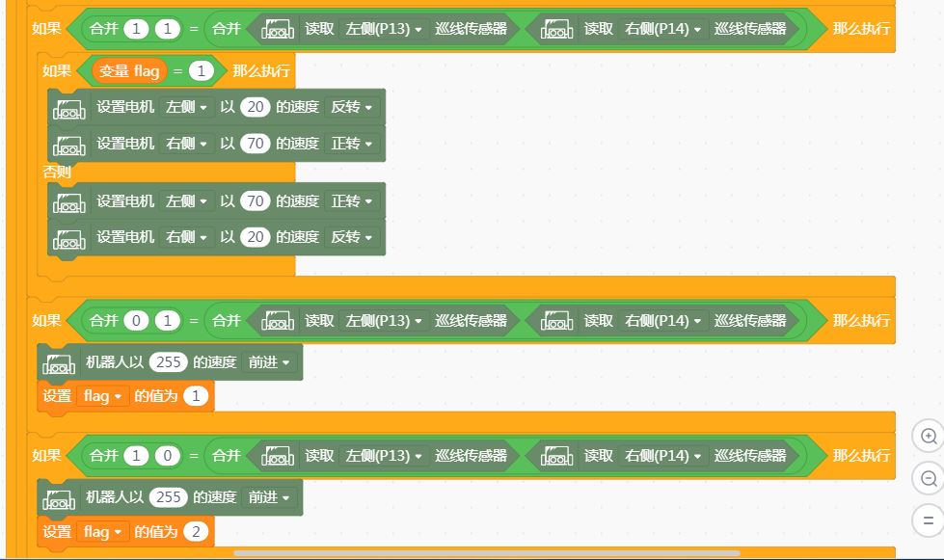
Task: Open 前进 dropdown above flag 的值为 1 block
Action: [x=269, y=362]
